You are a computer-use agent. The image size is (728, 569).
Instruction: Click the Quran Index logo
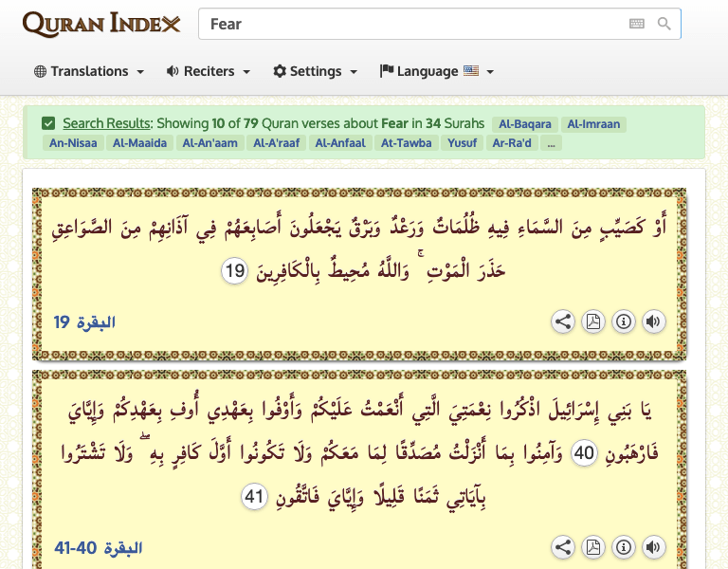pyautogui.click(x=101, y=24)
